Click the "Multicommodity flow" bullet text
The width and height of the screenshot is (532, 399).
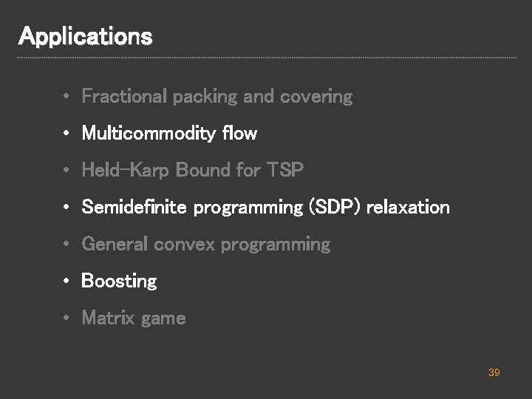point(169,133)
